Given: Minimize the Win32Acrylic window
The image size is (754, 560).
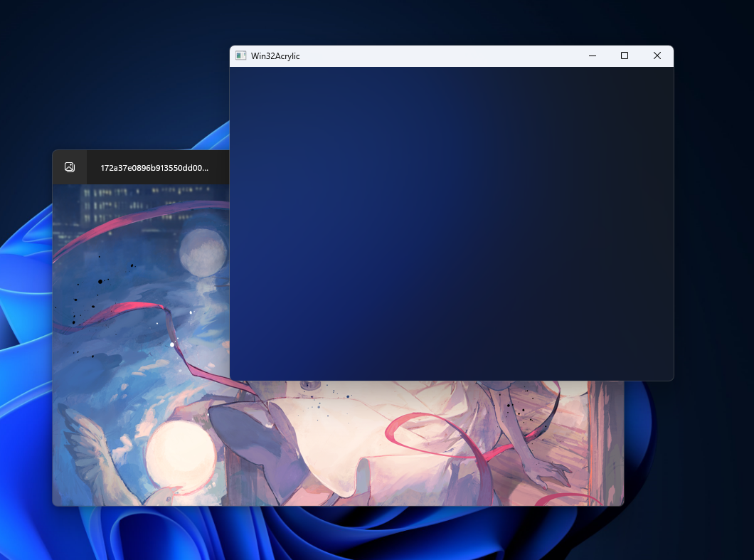Looking at the screenshot, I should [x=593, y=56].
